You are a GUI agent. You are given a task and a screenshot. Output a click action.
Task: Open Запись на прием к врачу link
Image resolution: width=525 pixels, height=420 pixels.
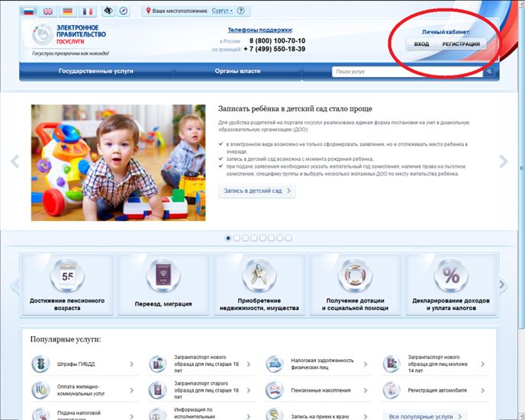click(320, 417)
